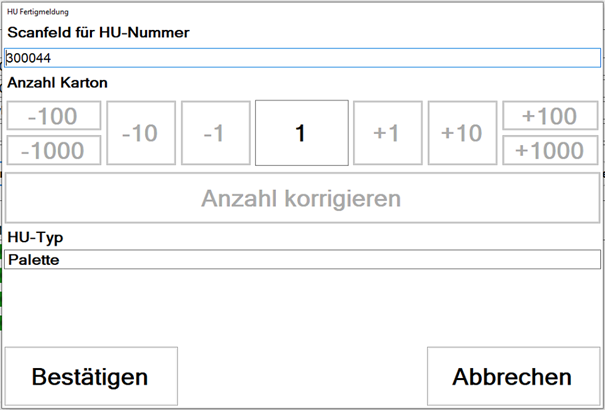Open the HU-Typ Palette field
The height and width of the screenshot is (410, 605).
[x=302, y=260]
